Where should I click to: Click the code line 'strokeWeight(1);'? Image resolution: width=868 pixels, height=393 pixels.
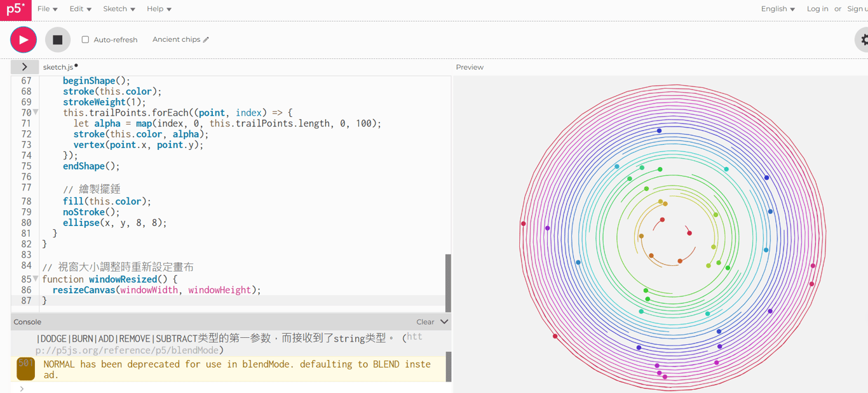tap(104, 102)
